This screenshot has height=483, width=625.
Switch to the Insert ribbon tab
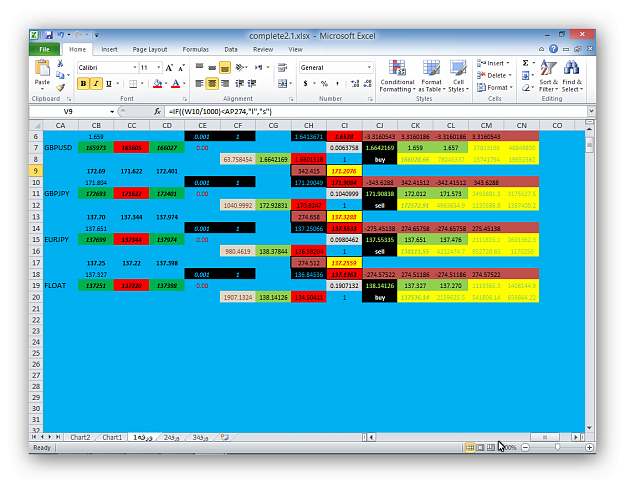(109, 49)
